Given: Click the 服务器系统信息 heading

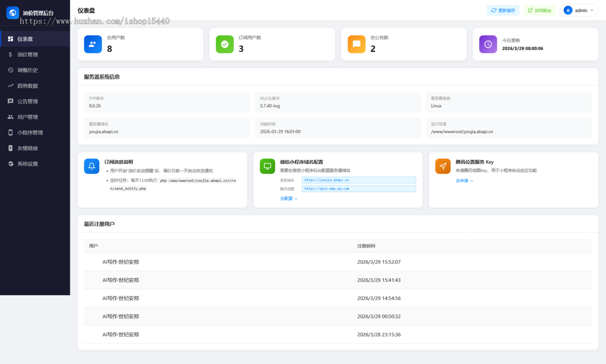Looking at the screenshot, I should [102, 77].
